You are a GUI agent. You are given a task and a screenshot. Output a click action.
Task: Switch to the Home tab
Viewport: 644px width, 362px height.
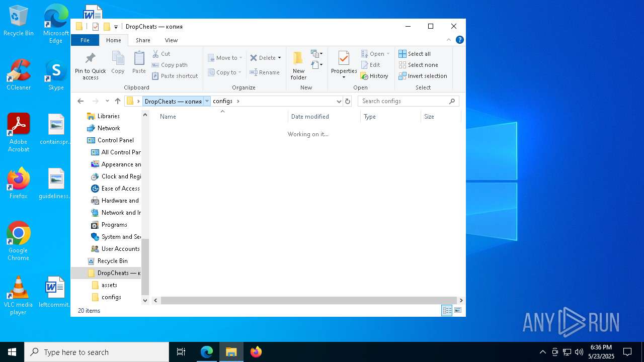point(113,40)
